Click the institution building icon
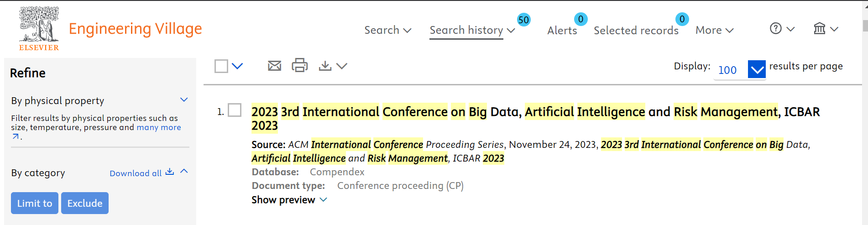The height and width of the screenshot is (225, 868). point(820,29)
